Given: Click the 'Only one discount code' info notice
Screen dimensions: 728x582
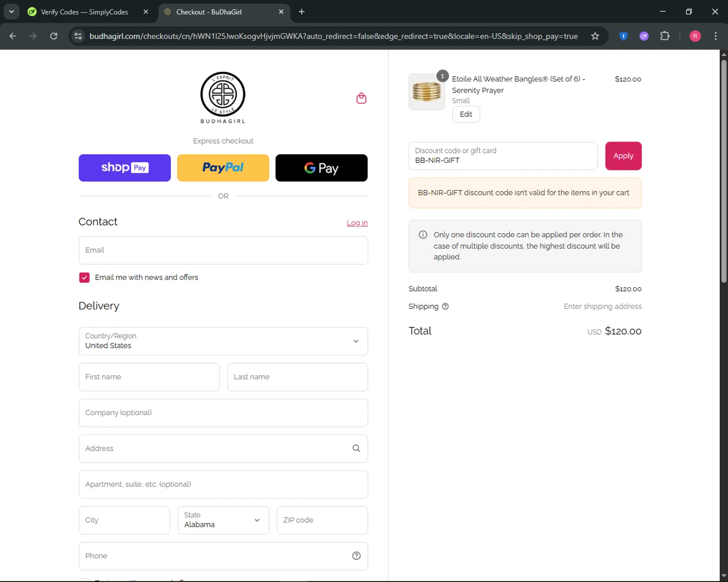Looking at the screenshot, I should click(x=525, y=246).
